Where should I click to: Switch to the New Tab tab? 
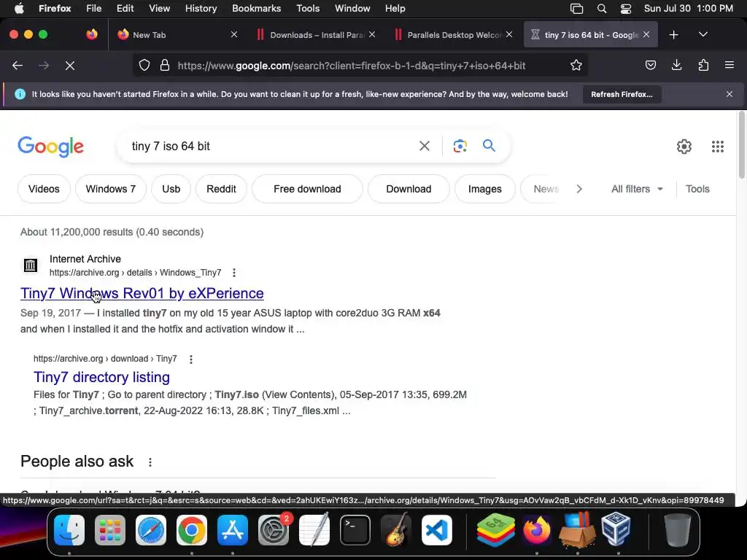tap(174, 35)
